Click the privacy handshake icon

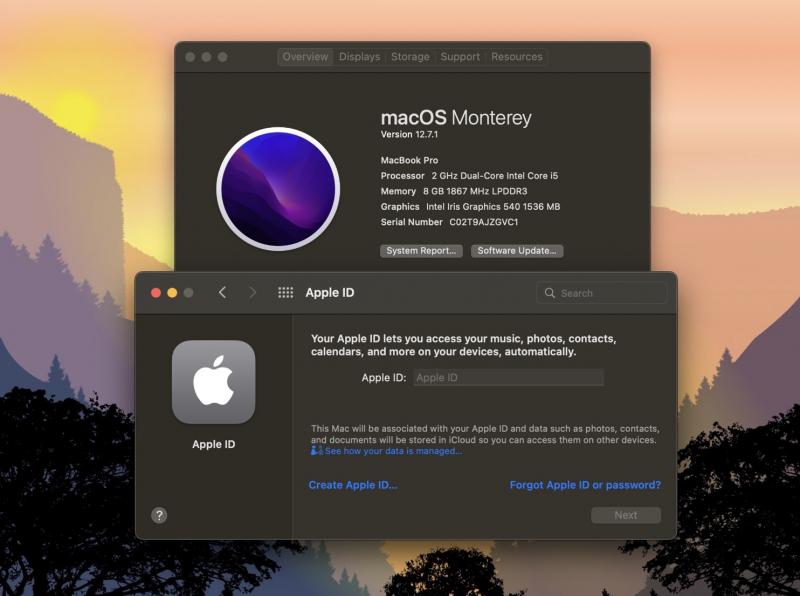tap(317, 451)
